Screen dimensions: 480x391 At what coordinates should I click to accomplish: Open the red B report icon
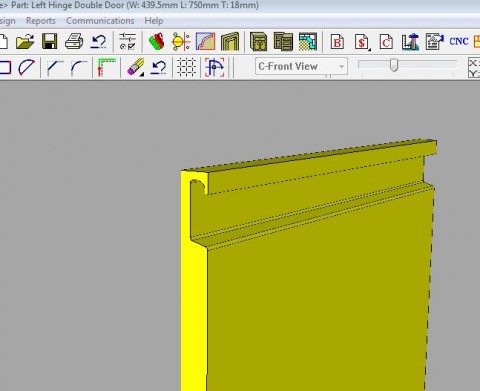pos(337,42)
